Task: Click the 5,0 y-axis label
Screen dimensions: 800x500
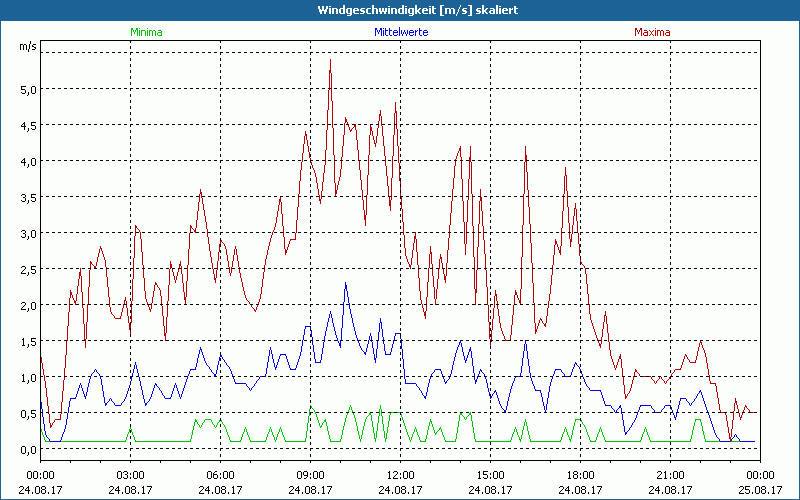Action: [x=28, y=89]
